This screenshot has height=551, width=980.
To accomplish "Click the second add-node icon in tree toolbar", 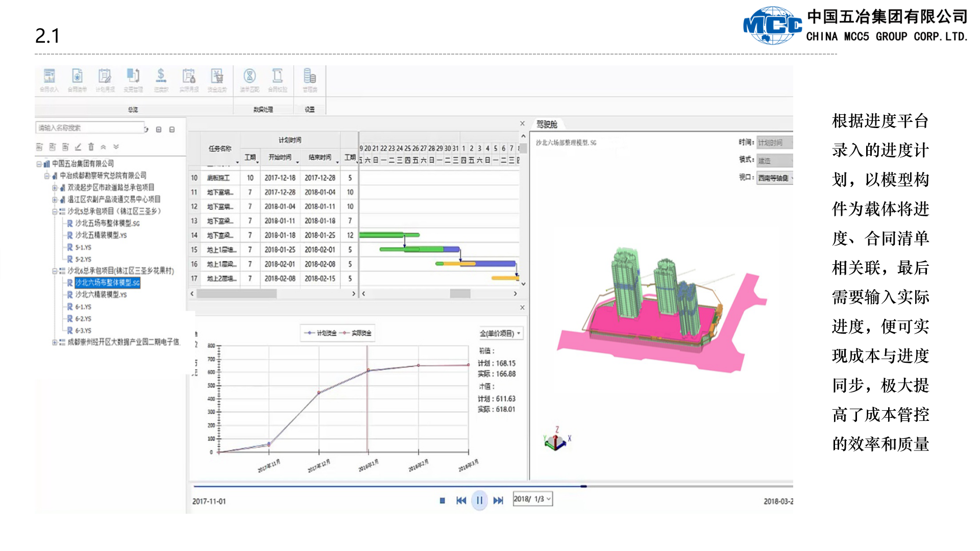I will click(x=52, y=147).
